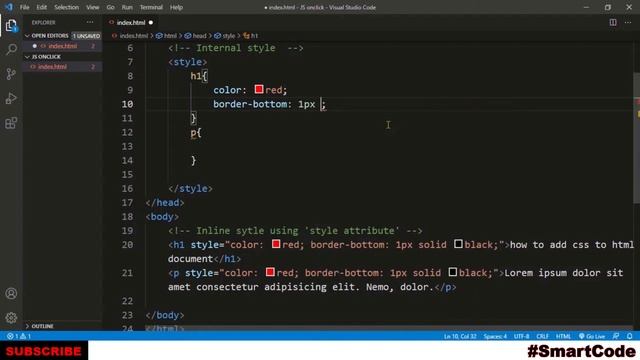Click the split editor right icon
This screenshot has height=360, width=640.
pyautogui.click(x=613, y=22)
